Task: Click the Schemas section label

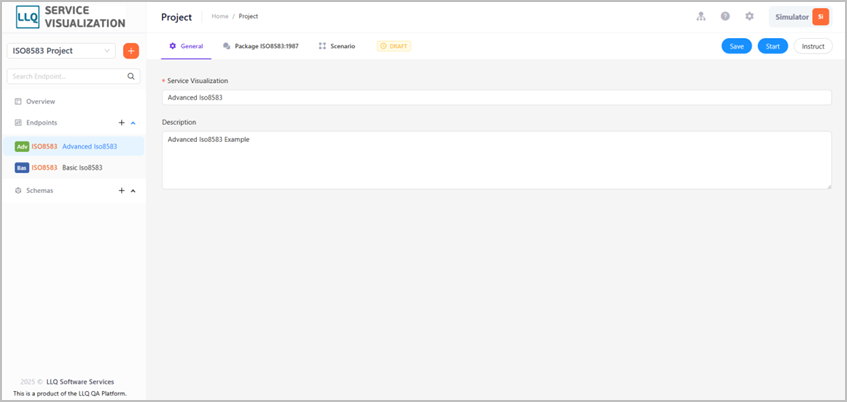Action: pos(40,191)
